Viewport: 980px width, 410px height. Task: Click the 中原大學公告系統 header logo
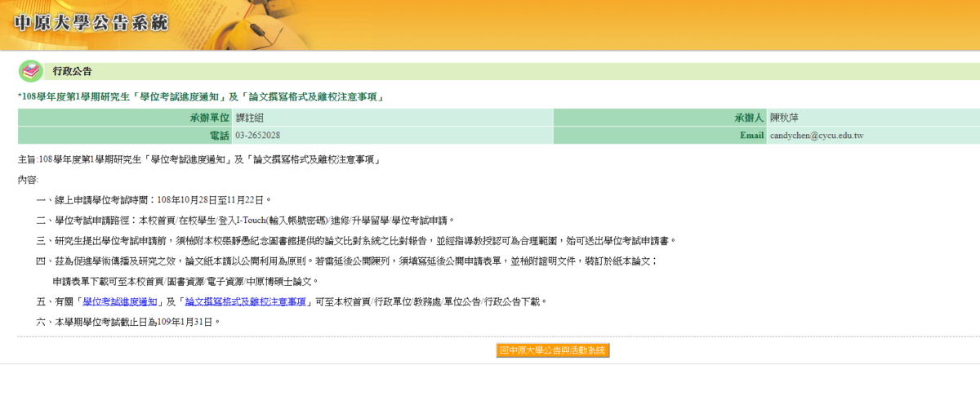point(91,23)
